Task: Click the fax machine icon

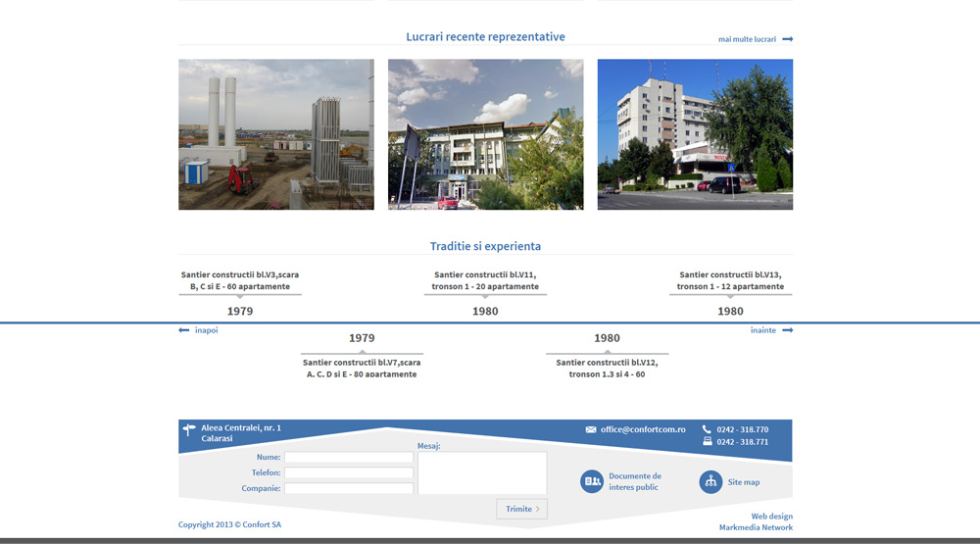Action: 707,442
